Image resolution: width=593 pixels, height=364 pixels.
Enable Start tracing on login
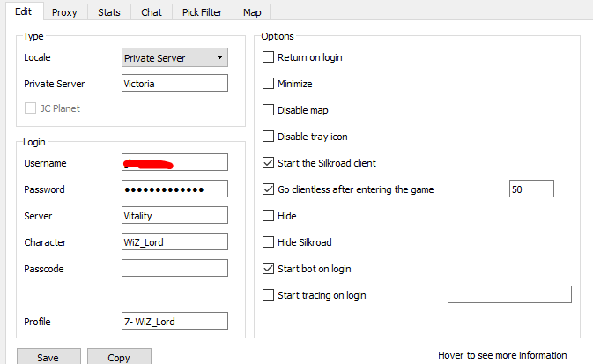click(x=269, y=295)
